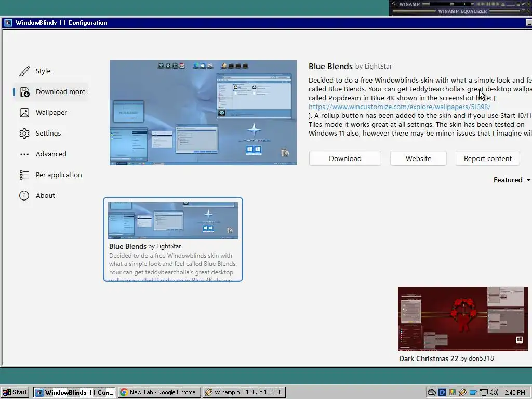The image size is (532, 399).
Task: Download the Blue Blends skin
Action: pos(345,158)
